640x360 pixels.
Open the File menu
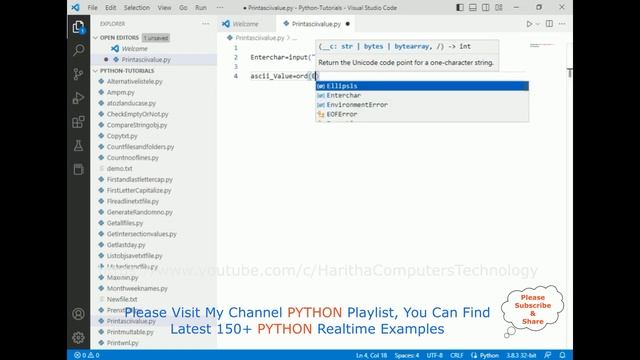point(93,7)
